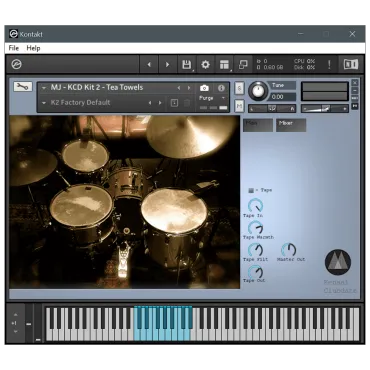Screen dimensions: 370x370
Task: Open the File menu
Action: click(14, 48)
